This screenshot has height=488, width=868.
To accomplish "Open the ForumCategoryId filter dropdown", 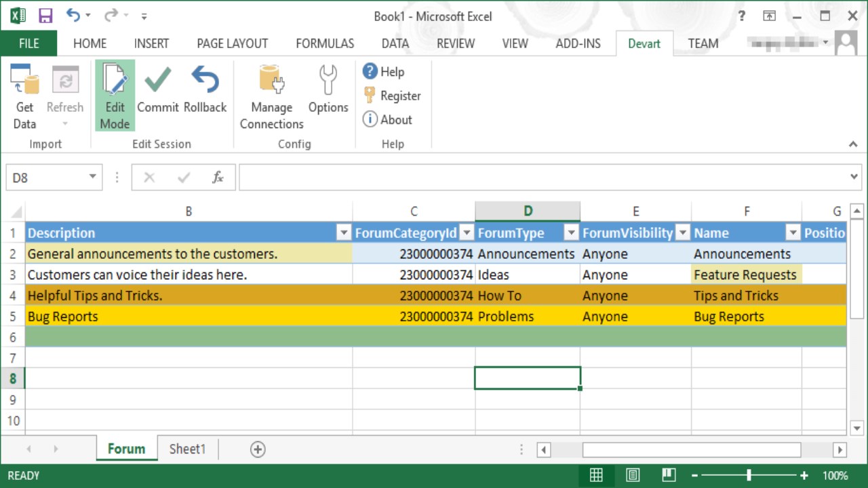I will 467,233.
